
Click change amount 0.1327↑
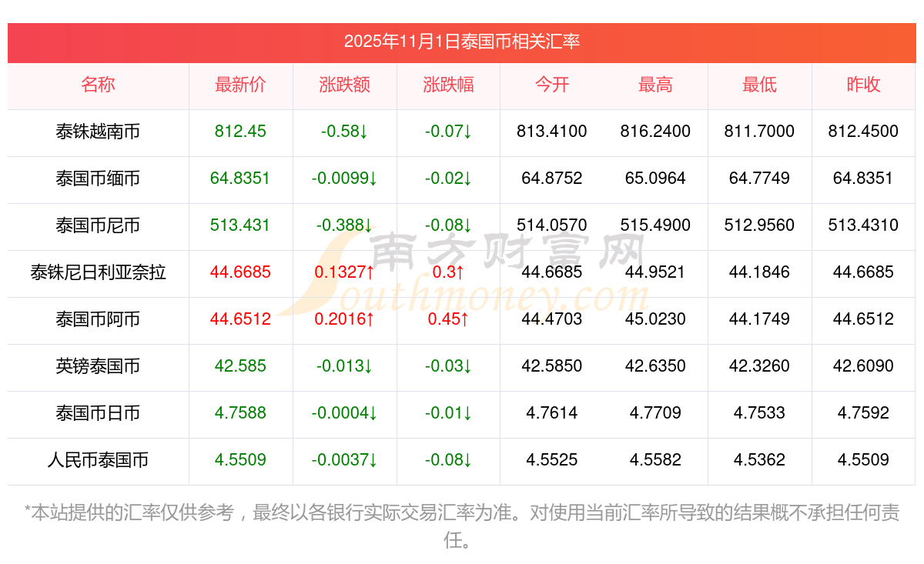pos(344,272)
